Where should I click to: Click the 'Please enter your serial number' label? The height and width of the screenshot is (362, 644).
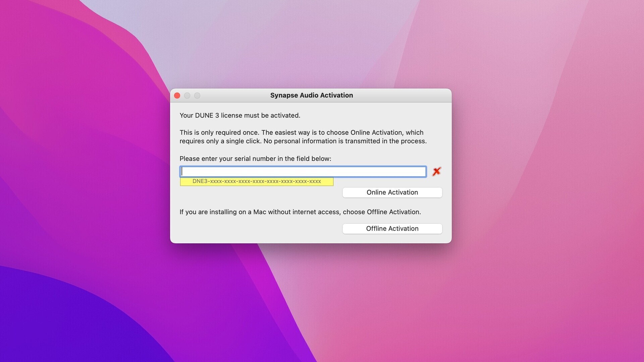tap(255, 159)
